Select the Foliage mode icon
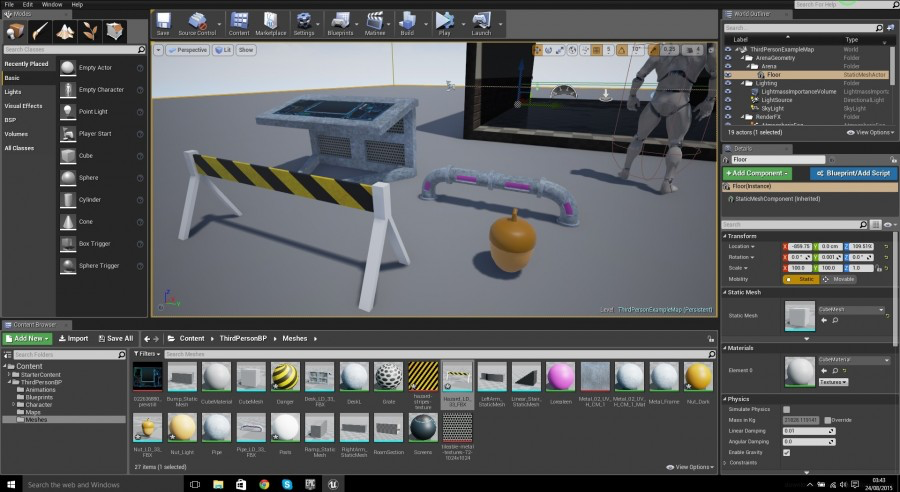900x492 pixels. [x=90, y=31]
